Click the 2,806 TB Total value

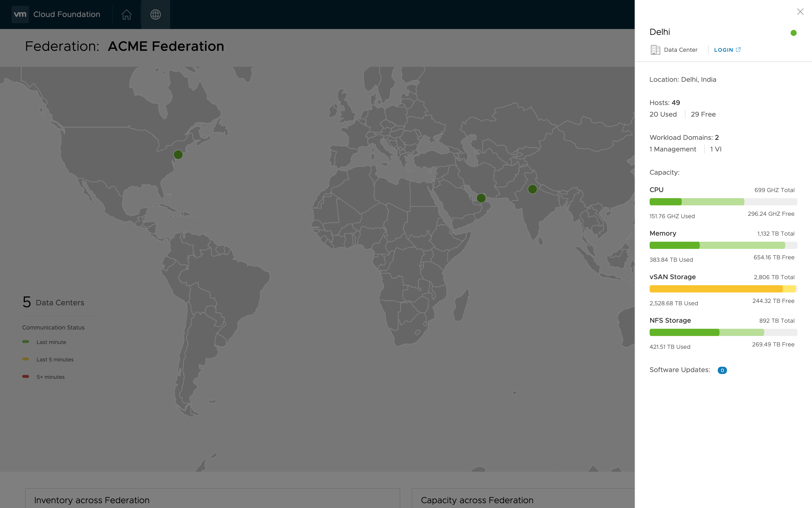point(774,277)
